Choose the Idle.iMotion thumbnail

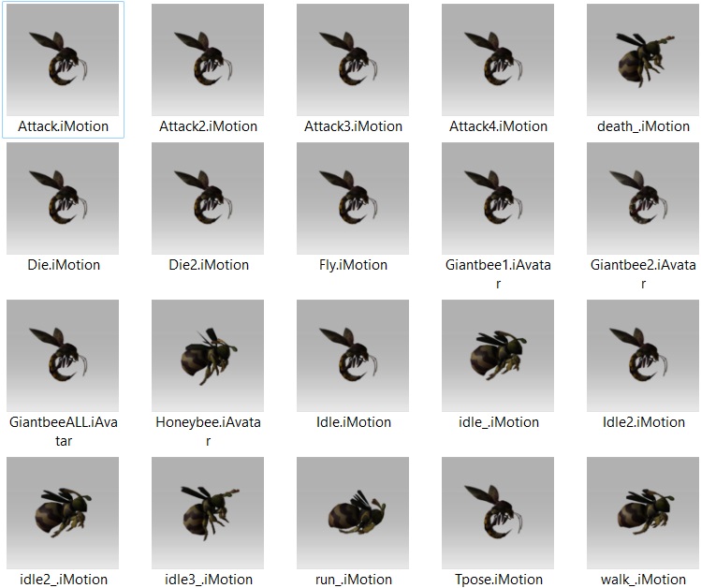[x=353, y=356]
